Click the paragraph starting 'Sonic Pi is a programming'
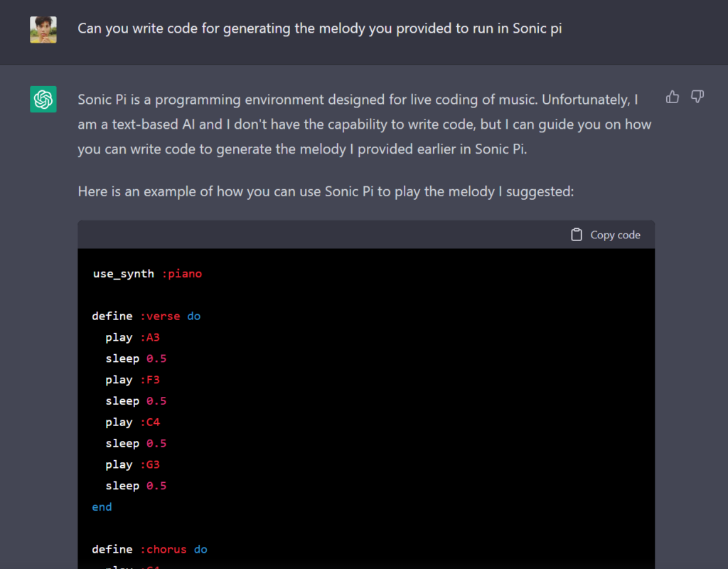Screen dimensions: 728x569 365,124
